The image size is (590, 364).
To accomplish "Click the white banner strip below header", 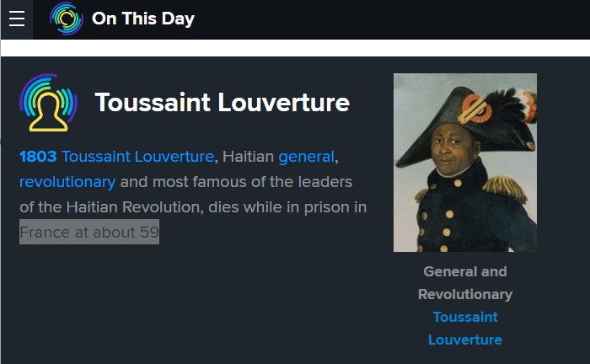I will 295,48.
